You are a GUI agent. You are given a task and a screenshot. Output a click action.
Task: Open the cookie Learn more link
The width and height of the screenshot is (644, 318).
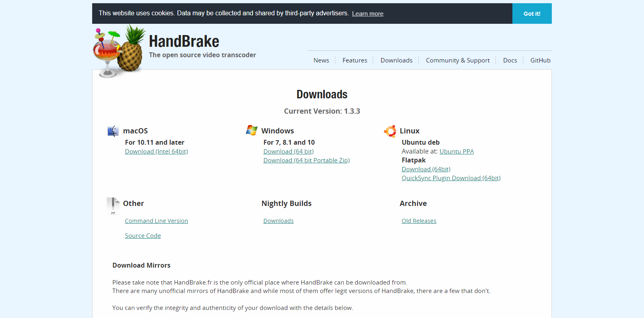367,14
